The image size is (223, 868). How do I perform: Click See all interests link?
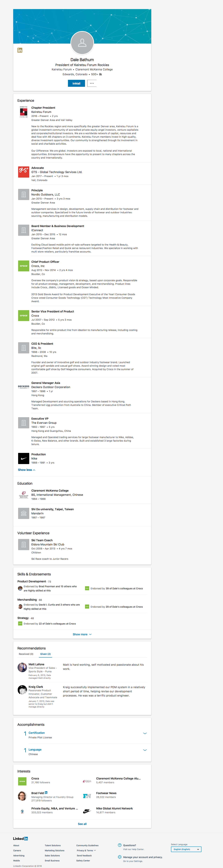click(x=82, y=824)
